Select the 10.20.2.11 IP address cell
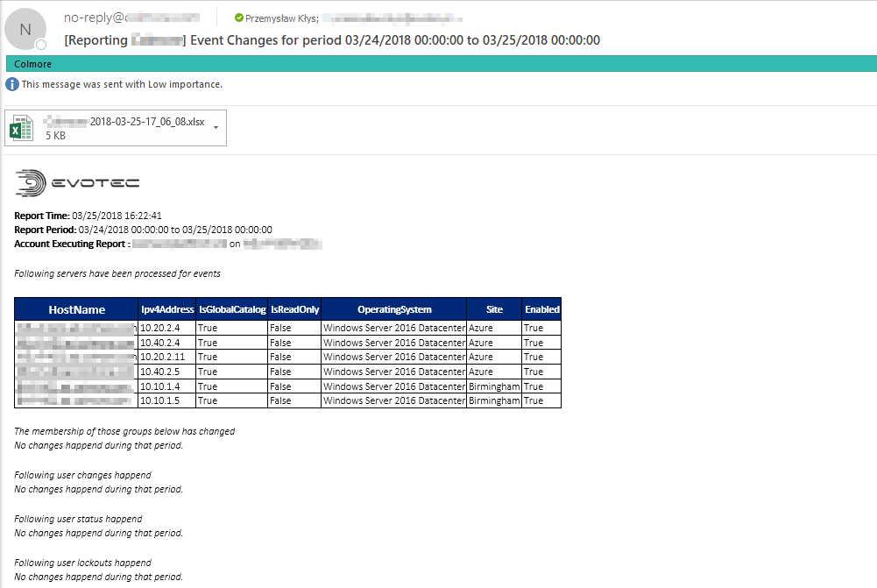The height and width of the screenshot is (588, 877). (163, 357)
